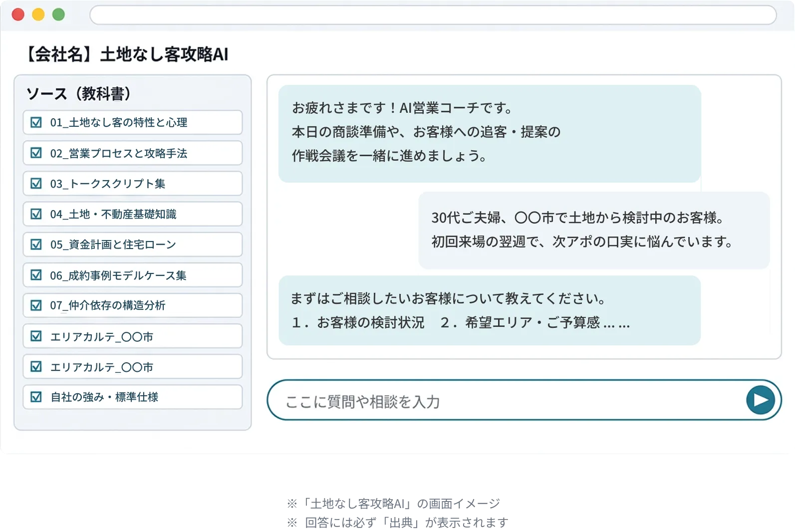
Task: Click the red close window button
Action: (x=18, y=14)
